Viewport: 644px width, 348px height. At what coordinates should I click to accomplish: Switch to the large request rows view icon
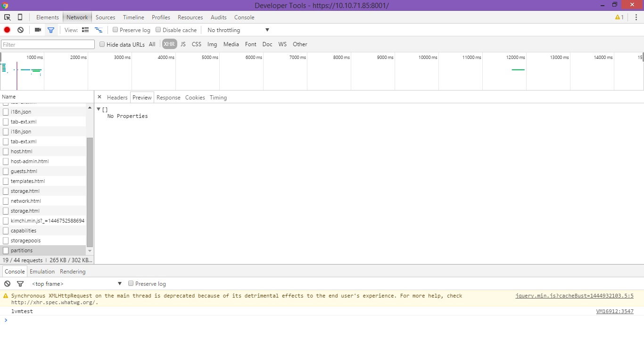pos(85,30)
